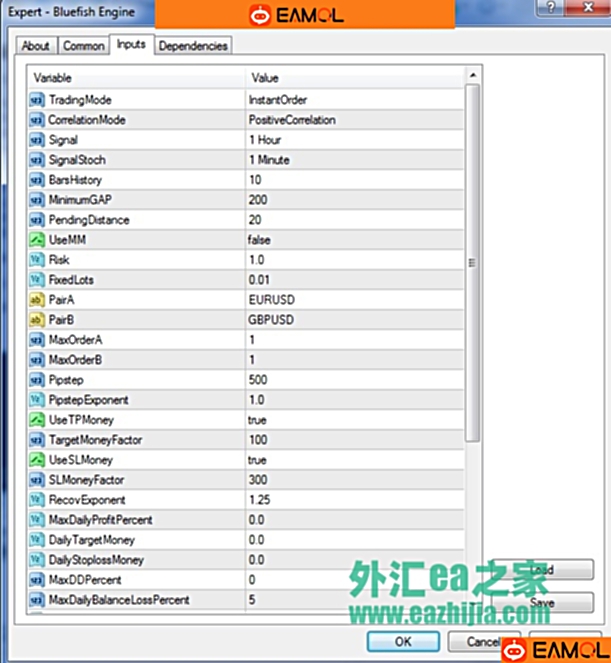Click the icon beside SLMoneyFactor
Viewport: 611px width, 663px height.
coord(37,480)
